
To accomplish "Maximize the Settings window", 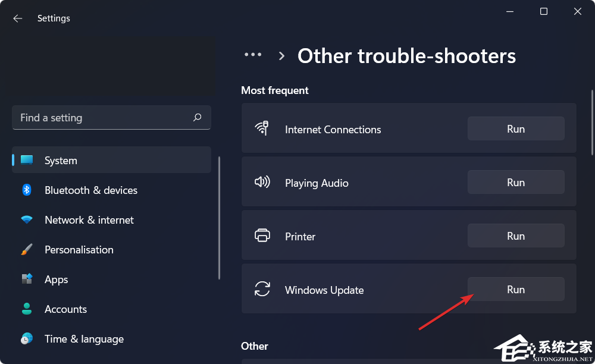I will pos(544,11).
